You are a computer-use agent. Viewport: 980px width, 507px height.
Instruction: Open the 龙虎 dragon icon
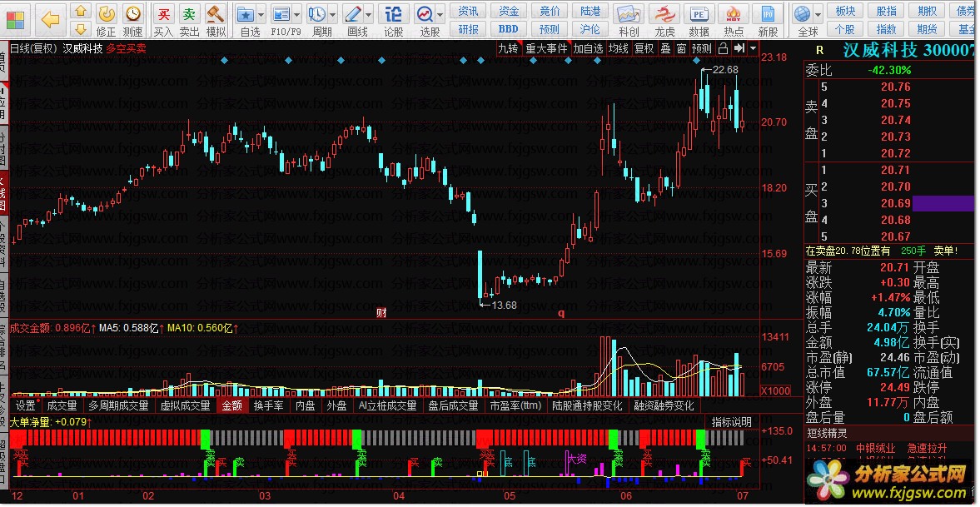664,14
